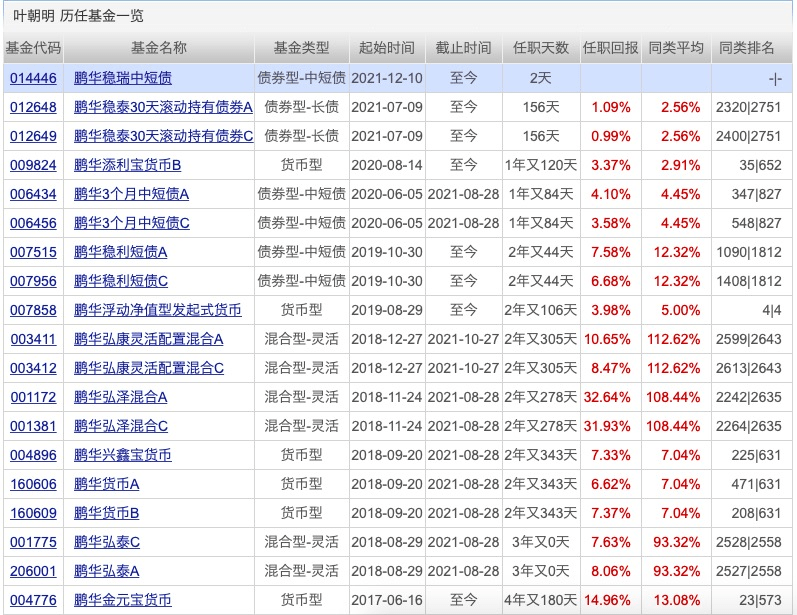The width and height of the screenshot is (797, 615).
Task: Click the 同类排名 column header
Action: (x=749, y=48)
